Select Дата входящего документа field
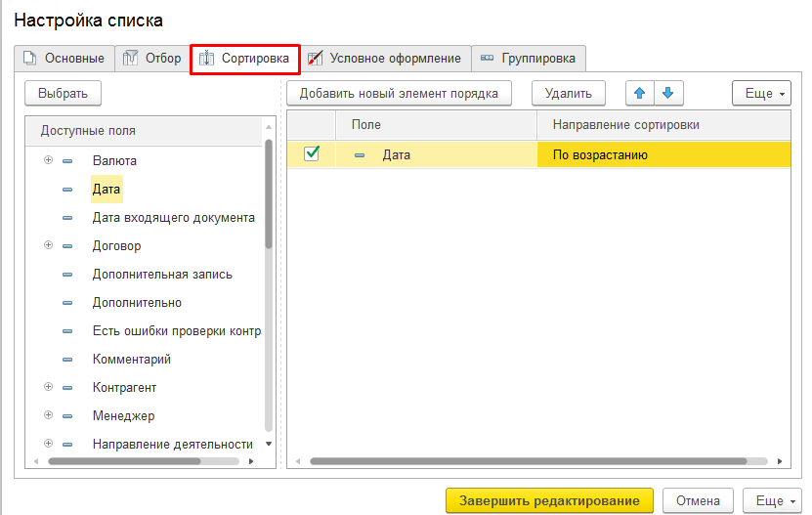This screenshot has width=812, height=515. click(x=173, y=218)
